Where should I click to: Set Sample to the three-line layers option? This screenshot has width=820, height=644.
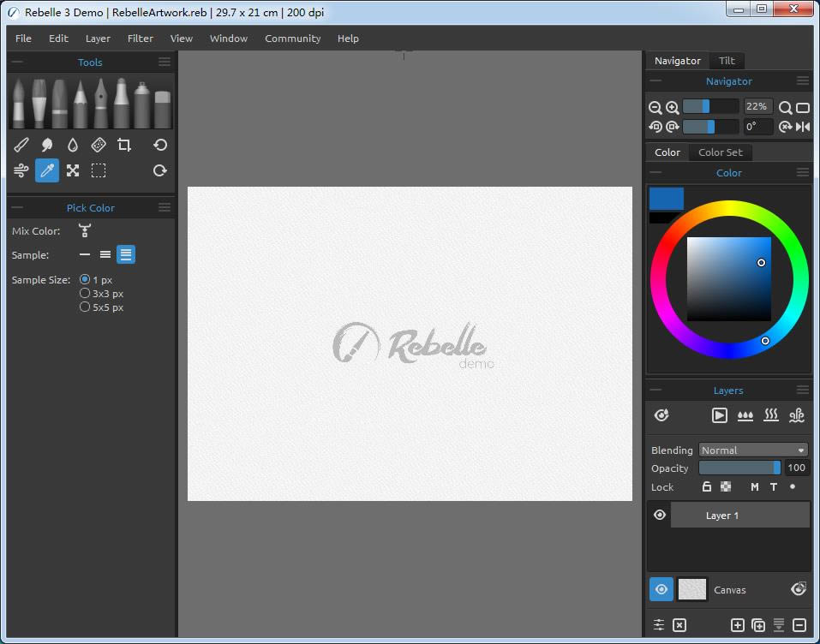(105, 254)
